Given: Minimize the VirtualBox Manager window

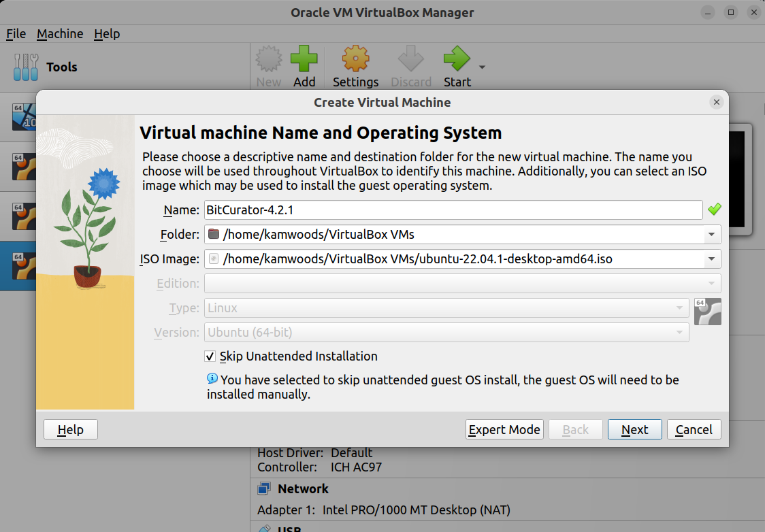Looking at the screenshot, I should point(708,12).
